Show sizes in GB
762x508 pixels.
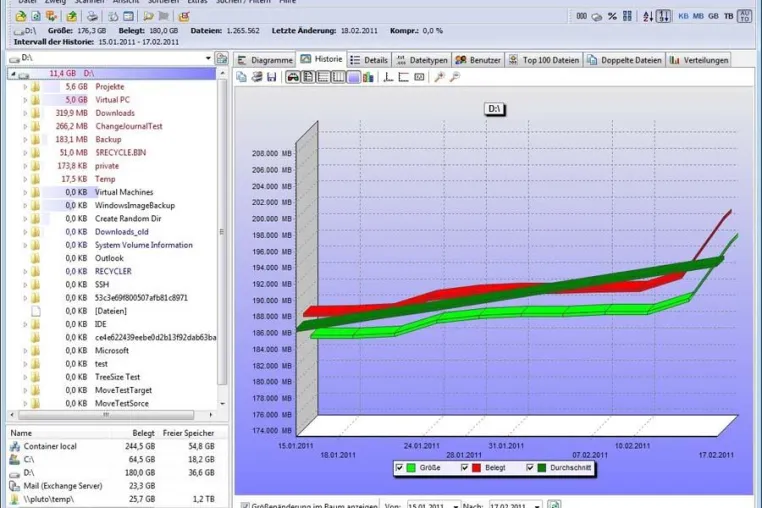pyautogui.click(x=713, y=16)
